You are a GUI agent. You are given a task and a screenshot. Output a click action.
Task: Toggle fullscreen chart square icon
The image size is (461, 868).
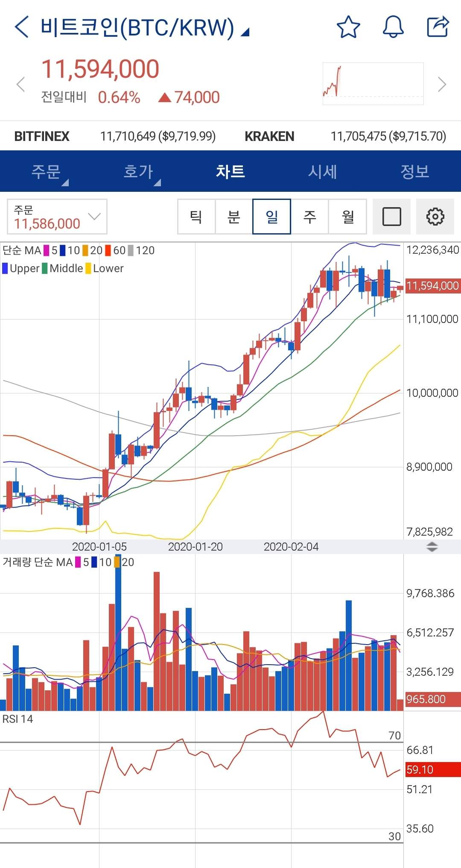point(391,217)
